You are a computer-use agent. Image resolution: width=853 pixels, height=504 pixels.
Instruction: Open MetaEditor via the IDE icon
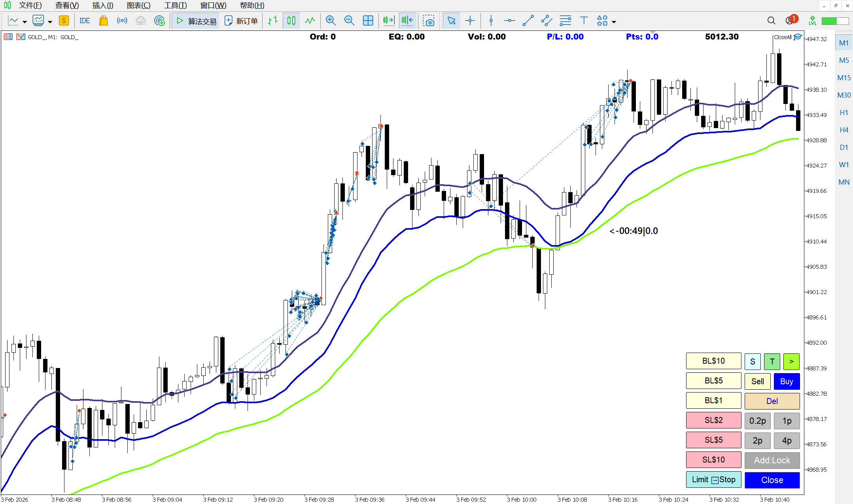coord(84,21)
